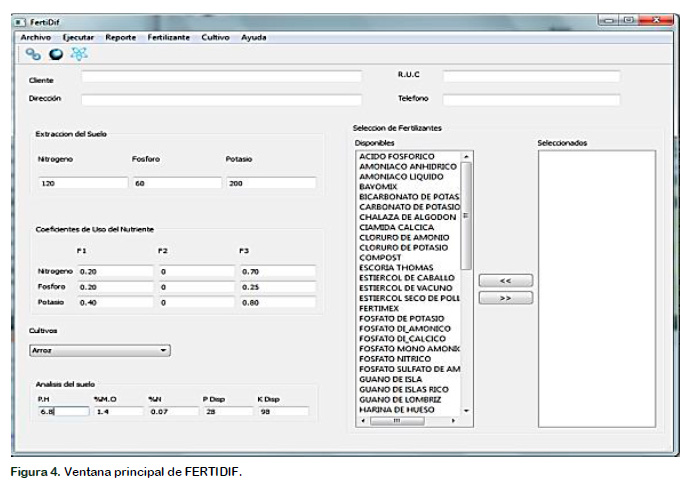The image size is (696, 481).
Task: Click the %N field with 0.07
Action: [174, 411]
